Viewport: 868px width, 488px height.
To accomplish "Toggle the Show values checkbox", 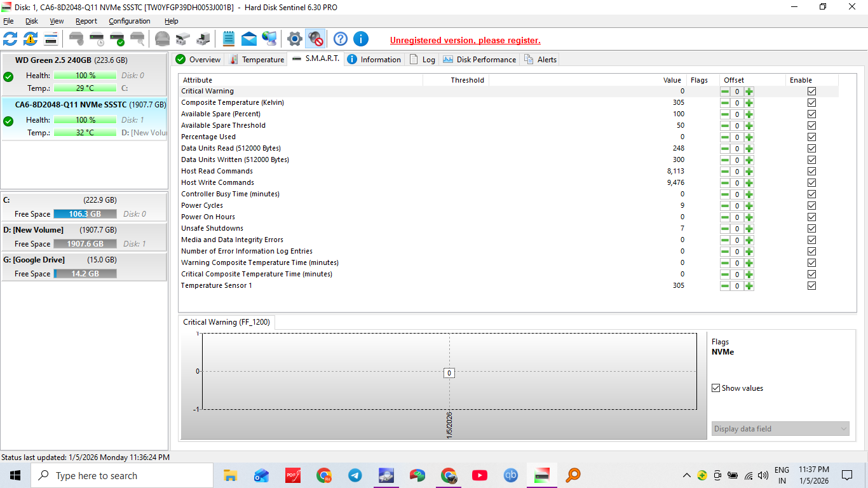I will [716, 388].
